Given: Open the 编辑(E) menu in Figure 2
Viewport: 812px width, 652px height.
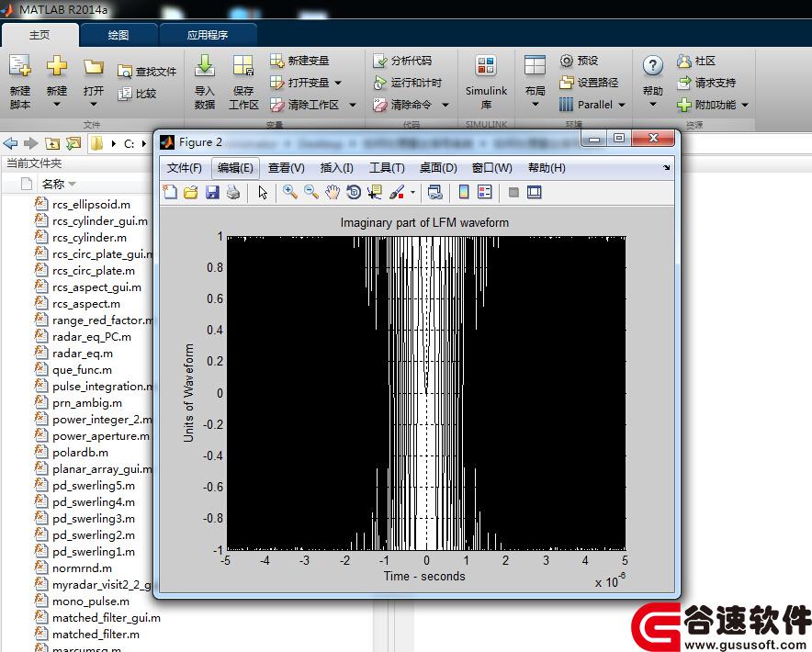Looking at the screenshot, I should [x=235, y=168].
